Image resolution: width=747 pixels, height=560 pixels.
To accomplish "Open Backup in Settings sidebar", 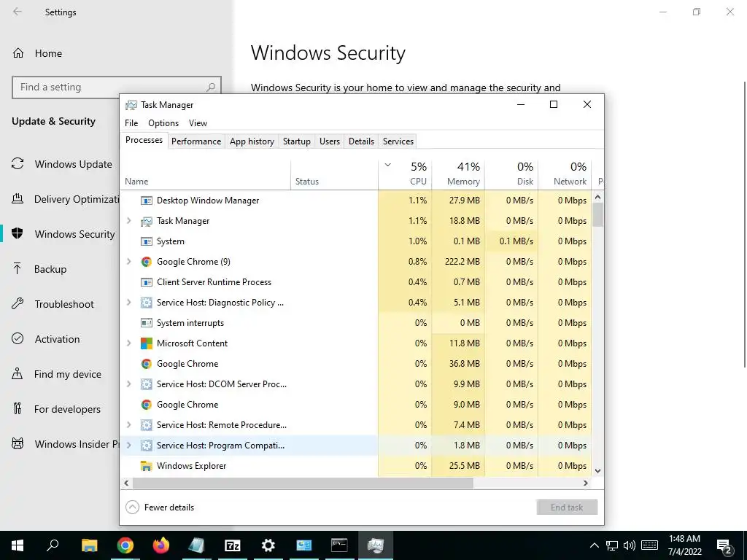I will 39,269.
